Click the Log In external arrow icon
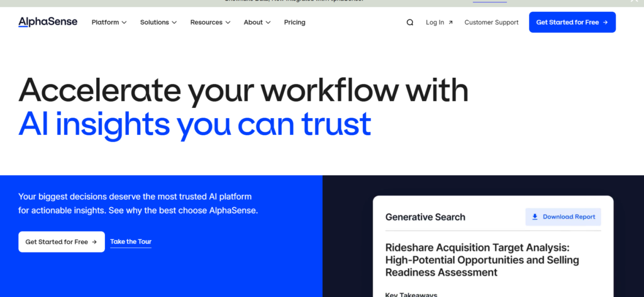Viewport: 644px width, 297px height. pyautogui.click(x=450, y=23)
